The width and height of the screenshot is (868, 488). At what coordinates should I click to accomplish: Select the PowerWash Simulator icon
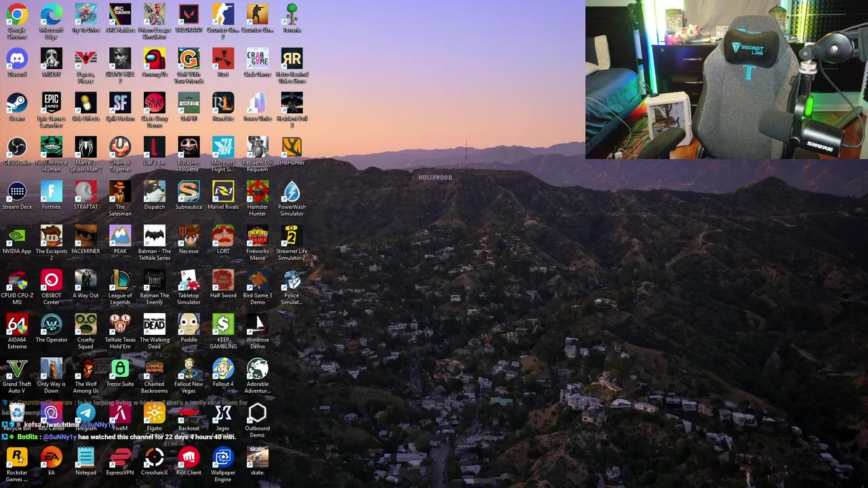pyautogui.click(x=292, y=199)
